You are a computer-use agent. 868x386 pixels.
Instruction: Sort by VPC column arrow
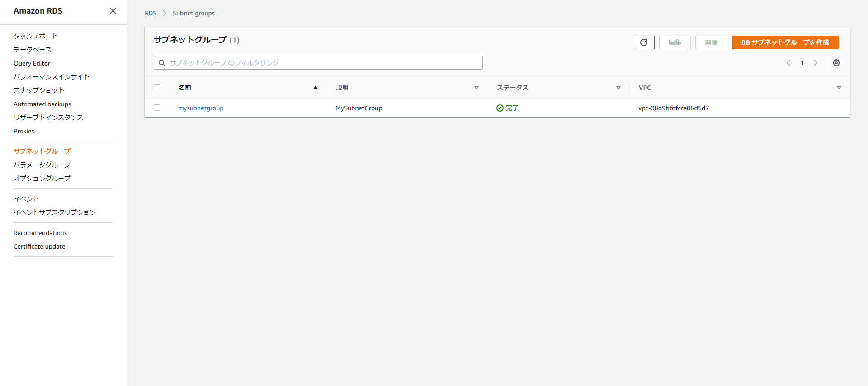pos(839,88)
